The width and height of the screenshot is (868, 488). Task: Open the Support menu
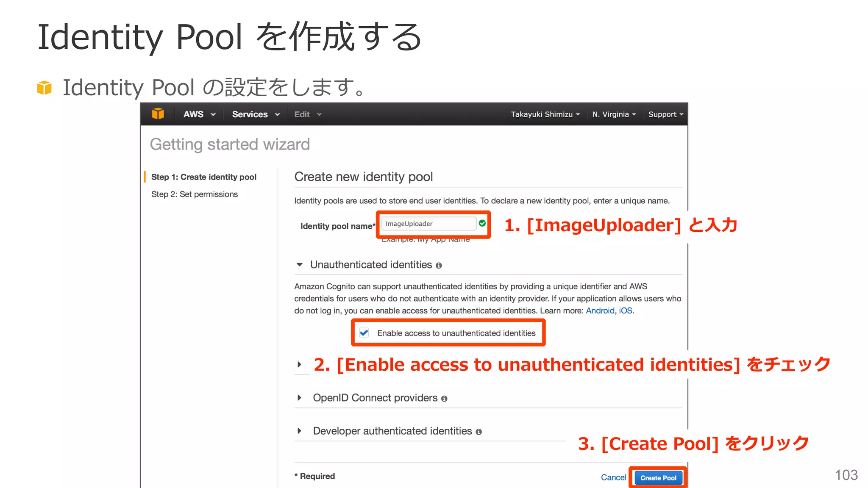point(666,114)
